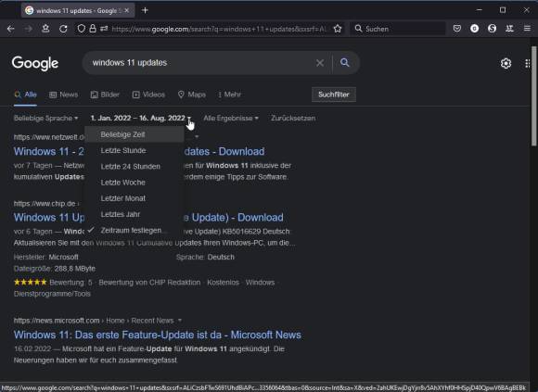Switch to the Bilder tab
The image size is (538, 392).
tap(105, 95)
